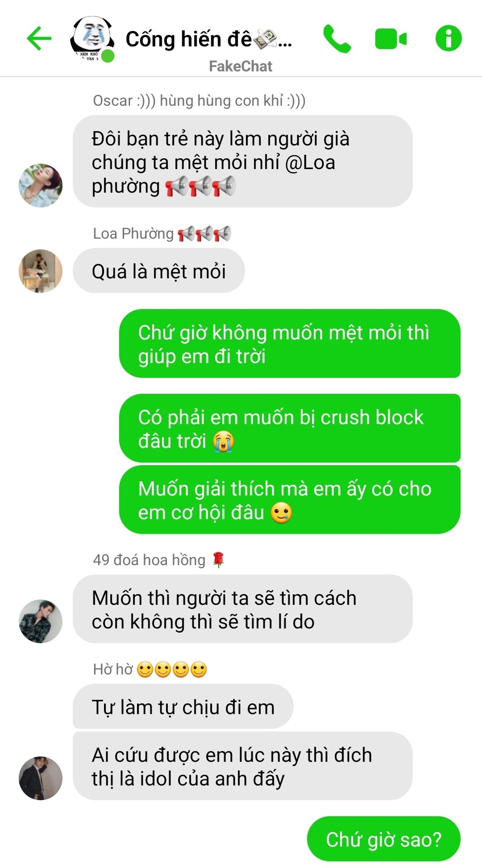Start a voice call with the group
Viewport: 482px width, 868px height.
[x=337, y=39]
